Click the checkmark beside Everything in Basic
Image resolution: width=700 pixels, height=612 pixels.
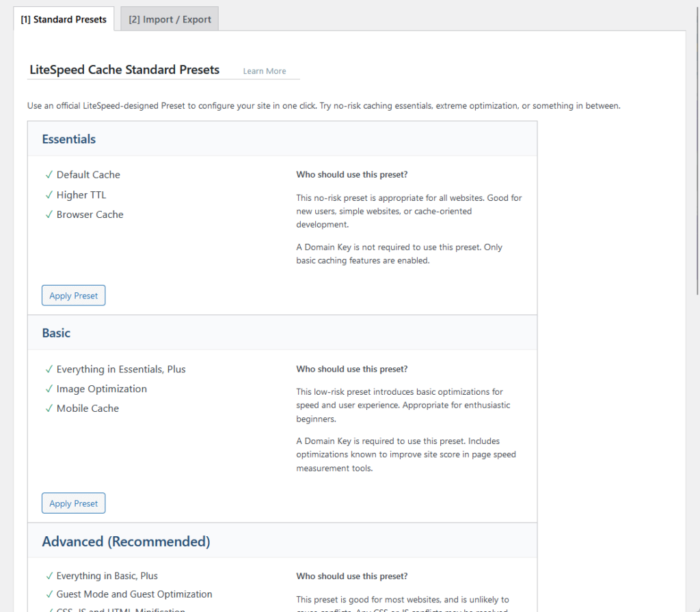coord(49,576)
